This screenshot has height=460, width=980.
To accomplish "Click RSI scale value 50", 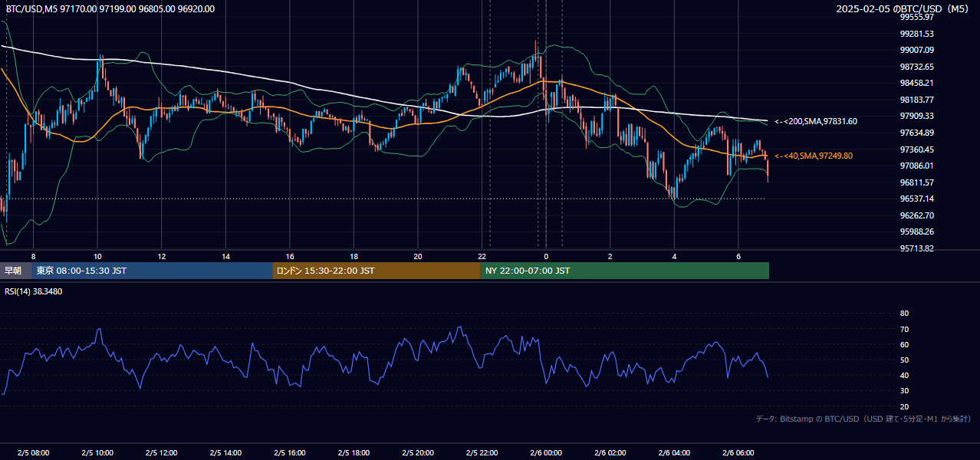I will point(904,360).
